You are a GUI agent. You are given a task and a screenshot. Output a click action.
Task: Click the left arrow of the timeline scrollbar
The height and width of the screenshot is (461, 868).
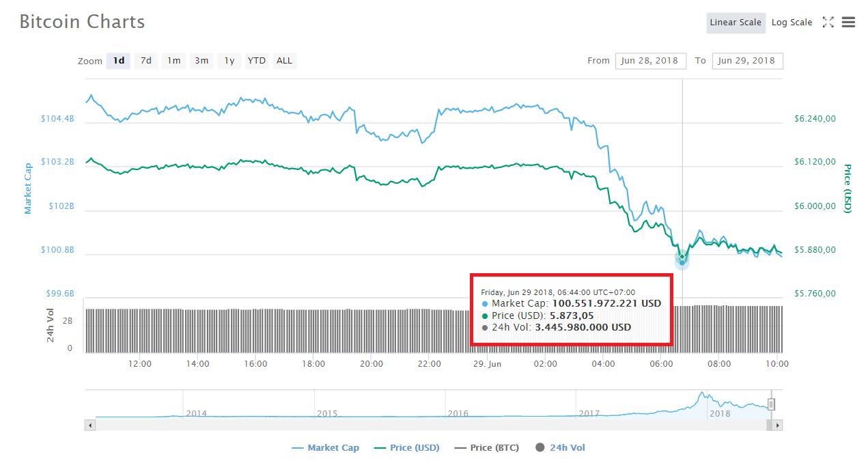pos(89,425)
